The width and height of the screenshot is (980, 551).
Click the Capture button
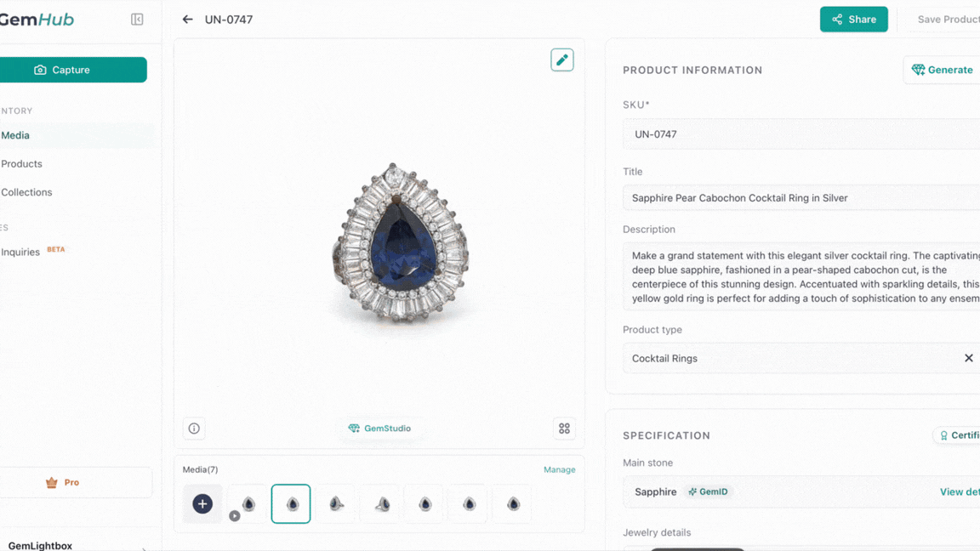coord(73,70)
